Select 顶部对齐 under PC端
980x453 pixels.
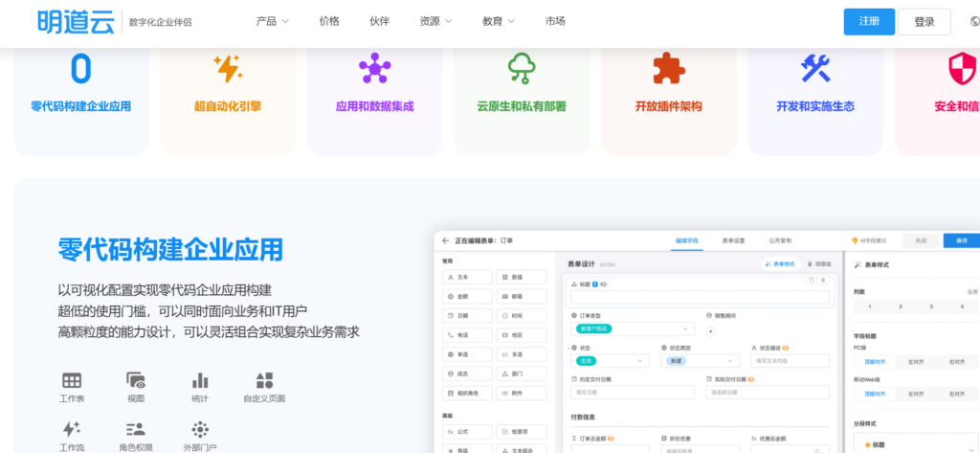click(875, 362)
